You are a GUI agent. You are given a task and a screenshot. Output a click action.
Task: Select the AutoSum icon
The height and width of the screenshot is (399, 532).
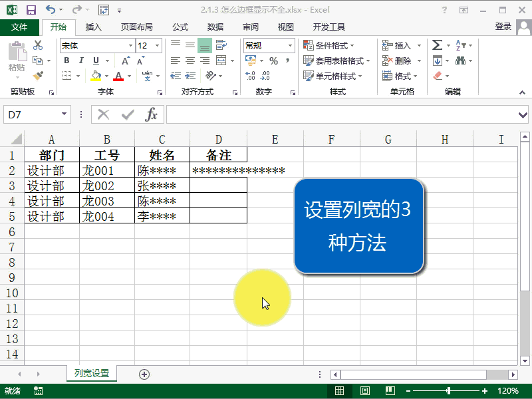(438, 45)
